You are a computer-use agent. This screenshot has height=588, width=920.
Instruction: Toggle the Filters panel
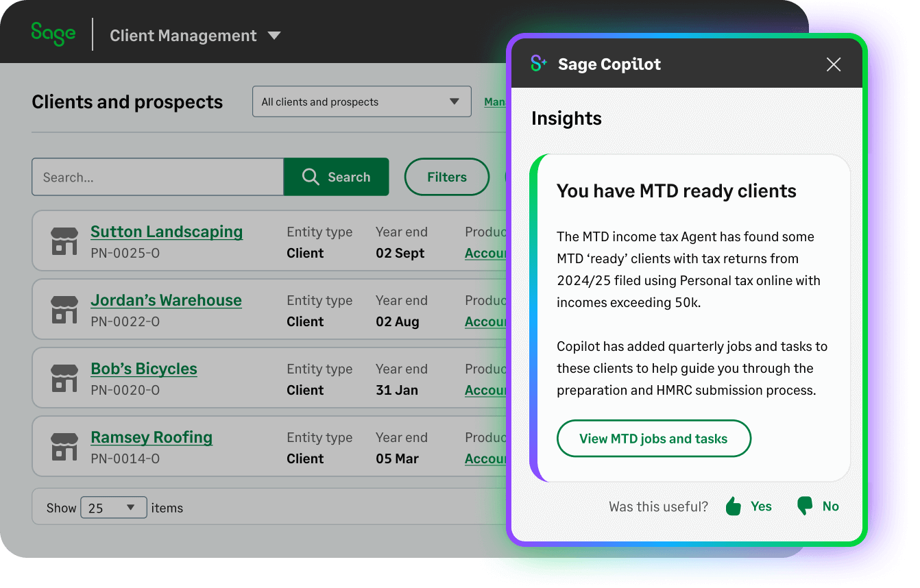click(x=446, y=177)
